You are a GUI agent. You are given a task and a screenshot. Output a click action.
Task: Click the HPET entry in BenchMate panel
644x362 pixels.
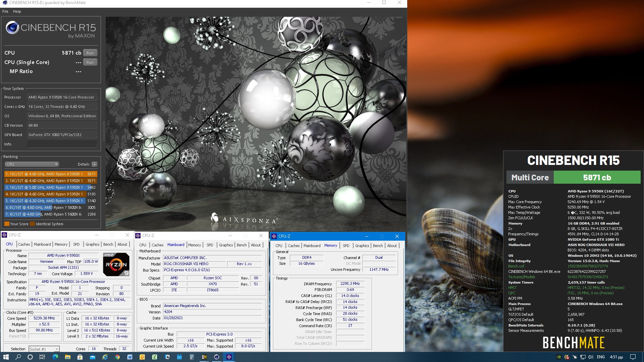tap(512, 288)
